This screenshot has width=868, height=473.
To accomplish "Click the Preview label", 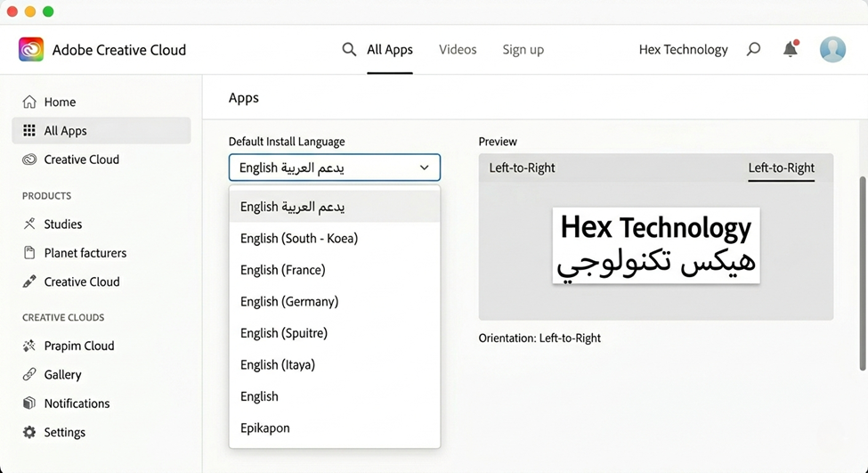I will 498,142.
